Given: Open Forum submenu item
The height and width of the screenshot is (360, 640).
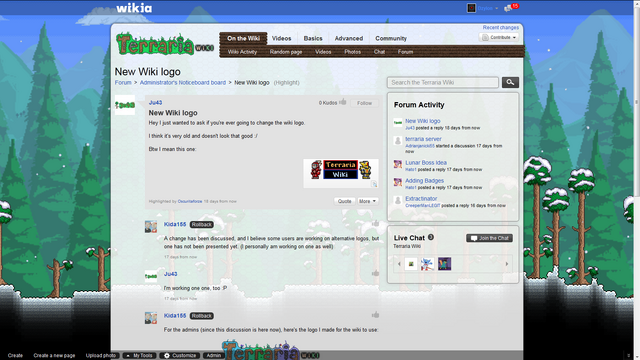Looking at the screenshot, I should 405,52.
